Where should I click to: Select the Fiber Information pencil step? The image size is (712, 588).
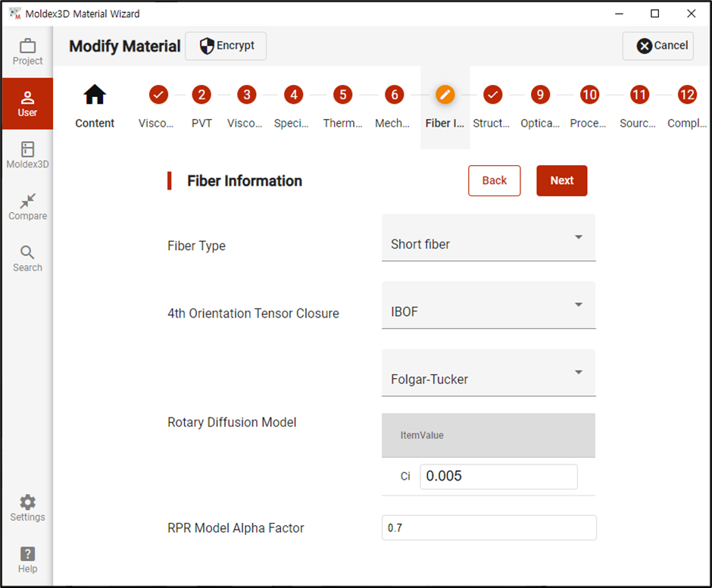(445, 107)
